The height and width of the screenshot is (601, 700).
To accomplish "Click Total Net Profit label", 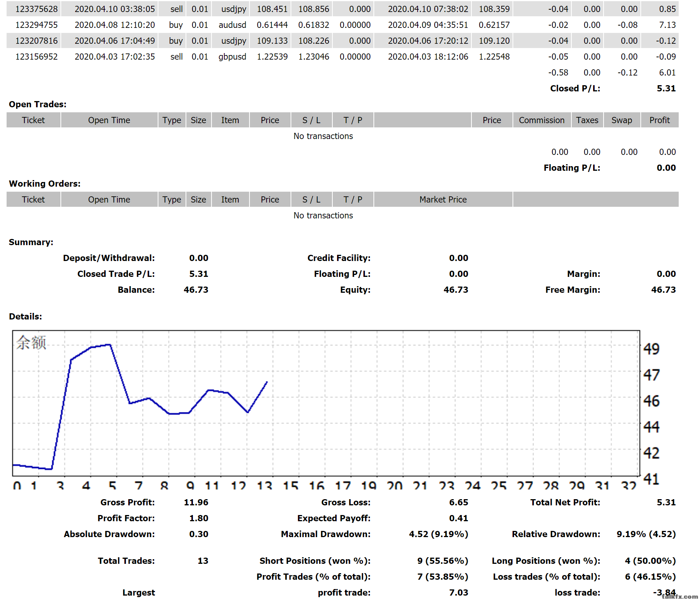I will point(565,502).
